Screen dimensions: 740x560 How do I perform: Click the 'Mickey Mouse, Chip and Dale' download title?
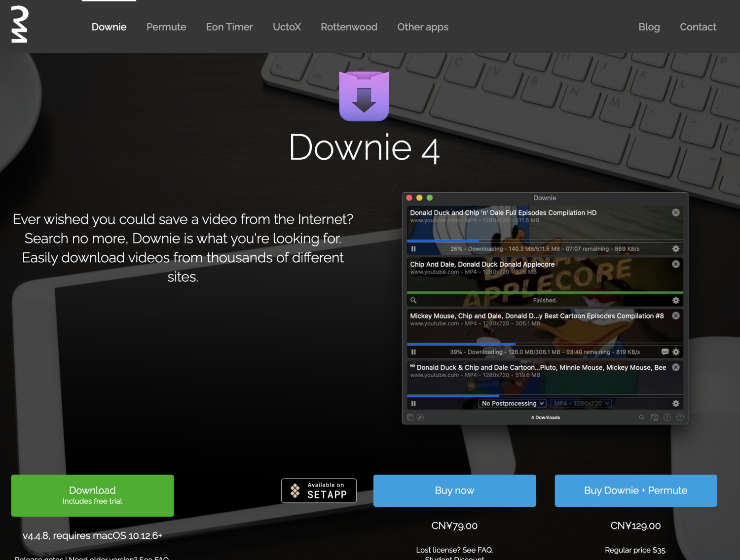[x=537, y=315]
